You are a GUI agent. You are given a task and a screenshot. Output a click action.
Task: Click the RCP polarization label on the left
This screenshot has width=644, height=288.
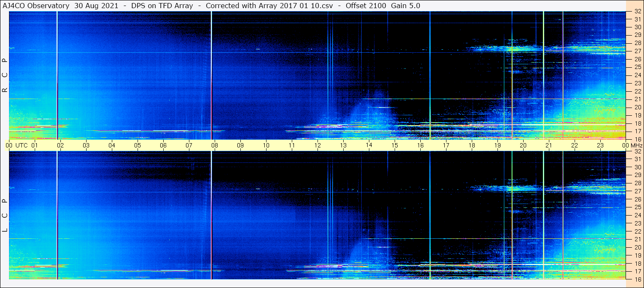[5, 75]
